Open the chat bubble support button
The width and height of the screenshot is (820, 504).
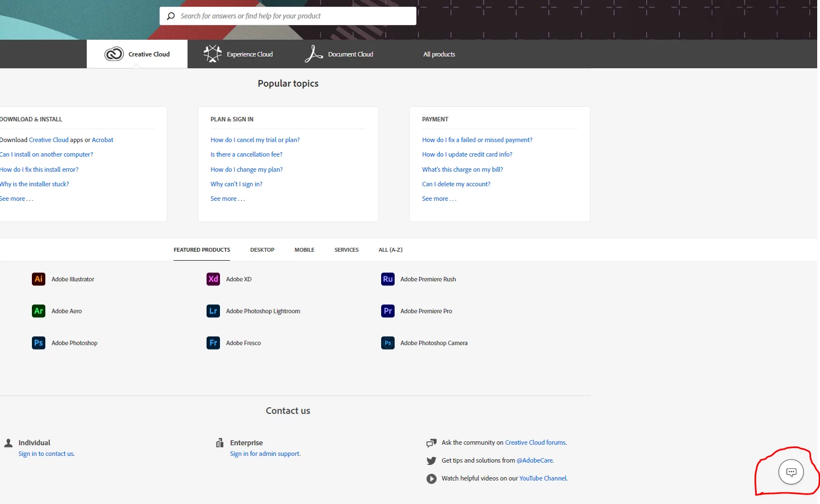(x=791, y=472)
